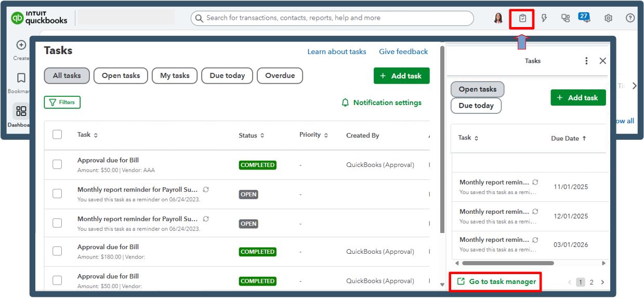Click next page arrow in side panel
The image size is (644, 298).
[x=602, y=282]
